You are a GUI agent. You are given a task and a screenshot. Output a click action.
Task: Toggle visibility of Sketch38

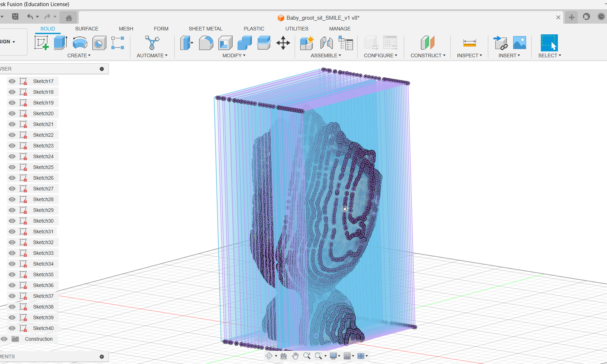(x=12, y=307)
